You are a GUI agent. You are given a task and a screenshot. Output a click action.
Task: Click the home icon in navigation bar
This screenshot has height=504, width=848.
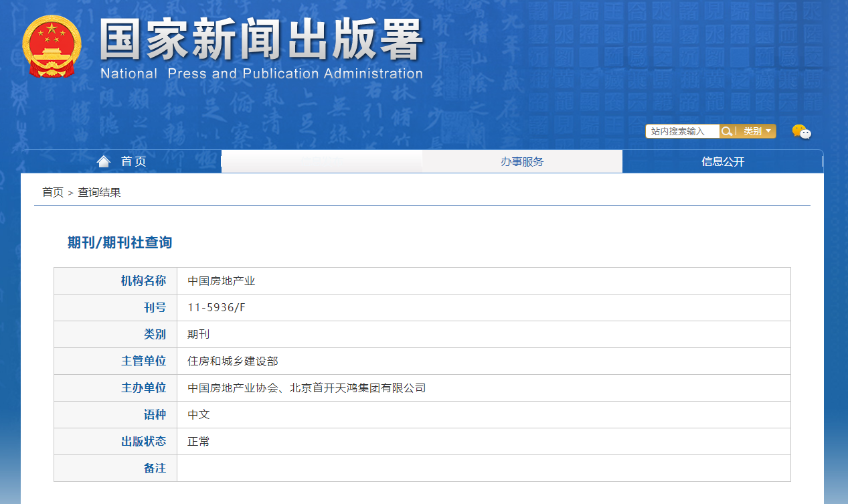tap(103, 161)
